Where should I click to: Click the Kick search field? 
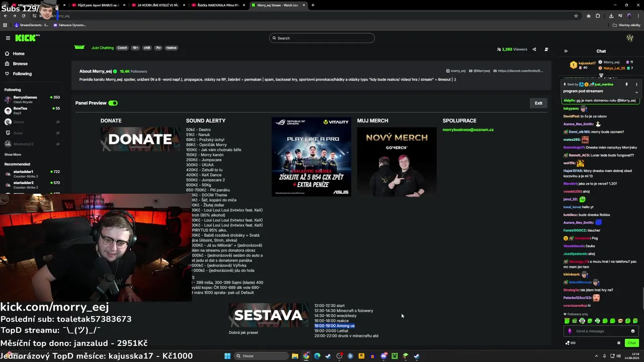(x=322, y=38)
